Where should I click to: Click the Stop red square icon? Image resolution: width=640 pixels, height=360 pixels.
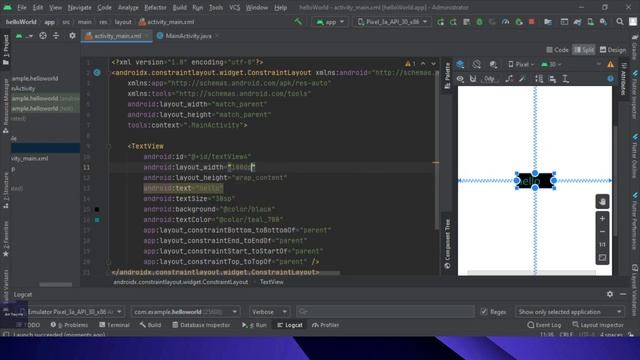pos(531,22)
